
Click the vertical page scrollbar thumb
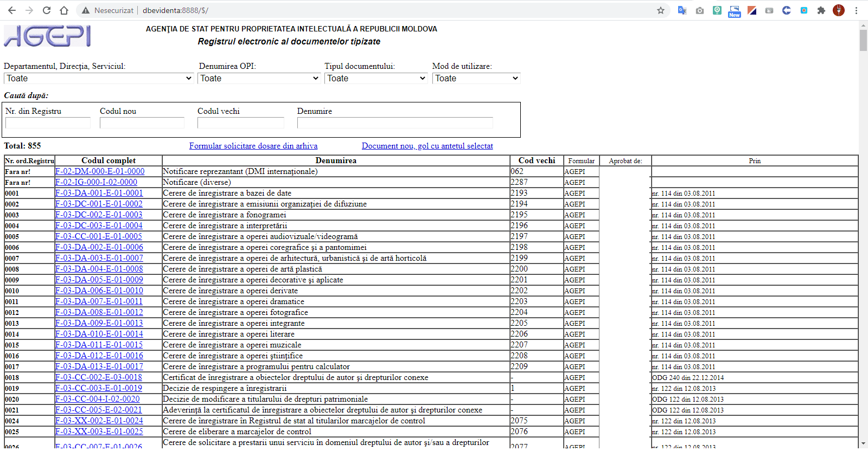pos(863,40)
